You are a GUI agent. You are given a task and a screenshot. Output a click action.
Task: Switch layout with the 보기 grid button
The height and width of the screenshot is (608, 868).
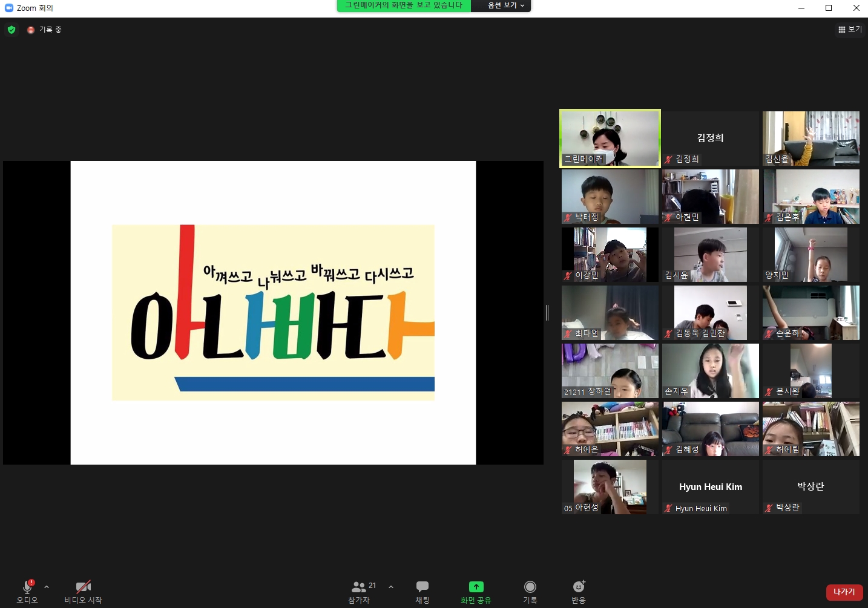click(850, 29)
